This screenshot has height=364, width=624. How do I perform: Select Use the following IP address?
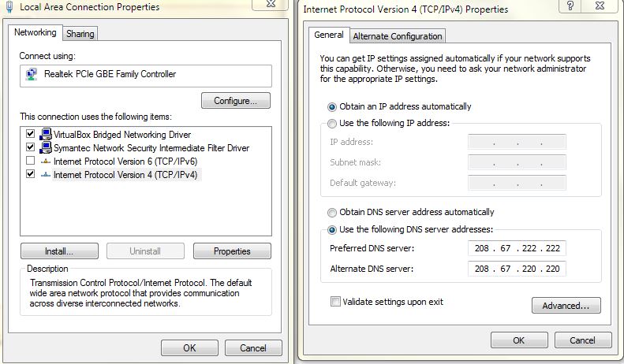coord(332,124)
